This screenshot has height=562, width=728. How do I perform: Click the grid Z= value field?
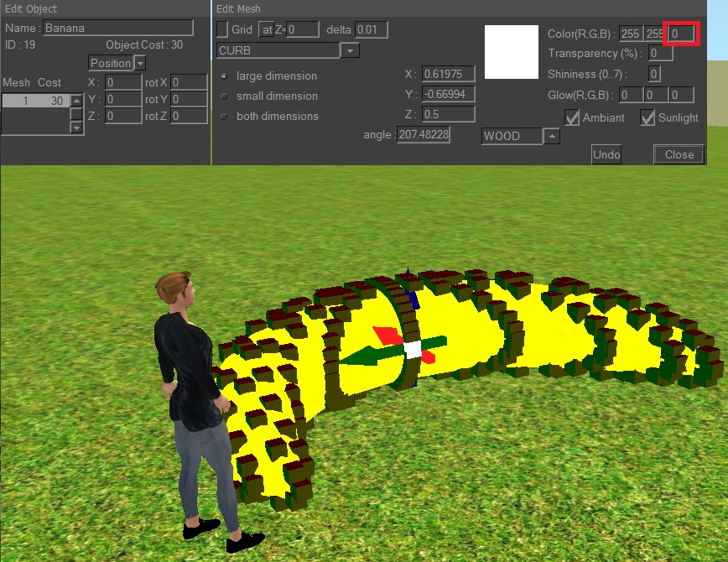tap(303, 29)
